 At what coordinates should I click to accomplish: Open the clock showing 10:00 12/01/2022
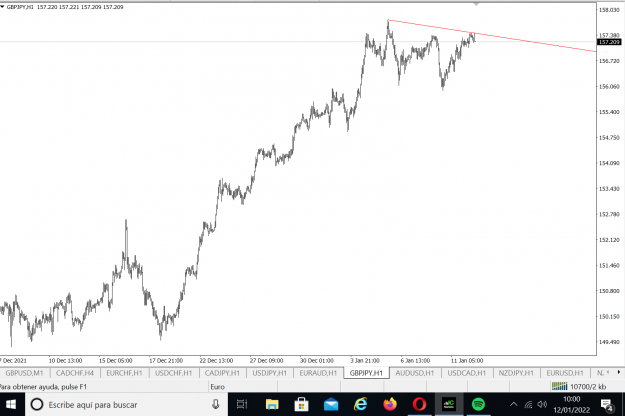571,404
